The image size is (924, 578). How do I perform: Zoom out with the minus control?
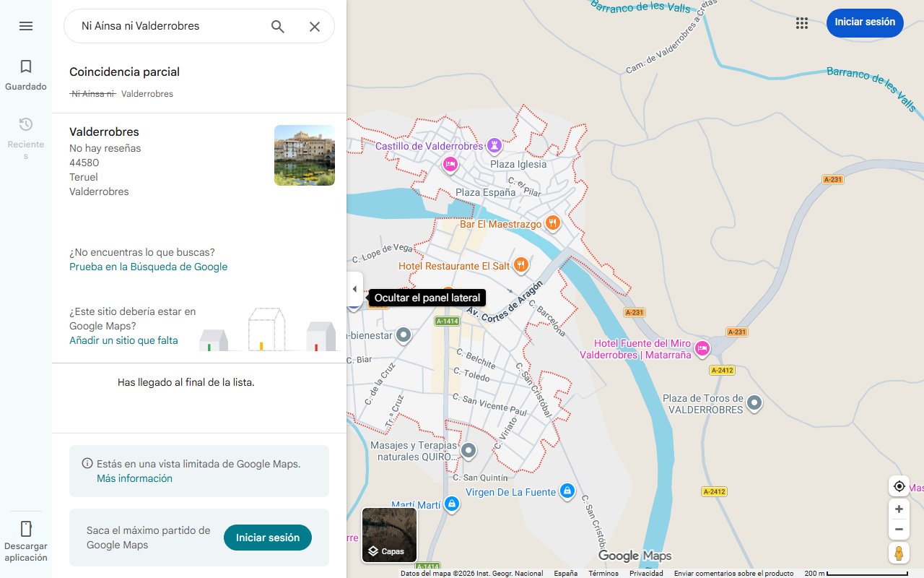(x=899, y=529)
